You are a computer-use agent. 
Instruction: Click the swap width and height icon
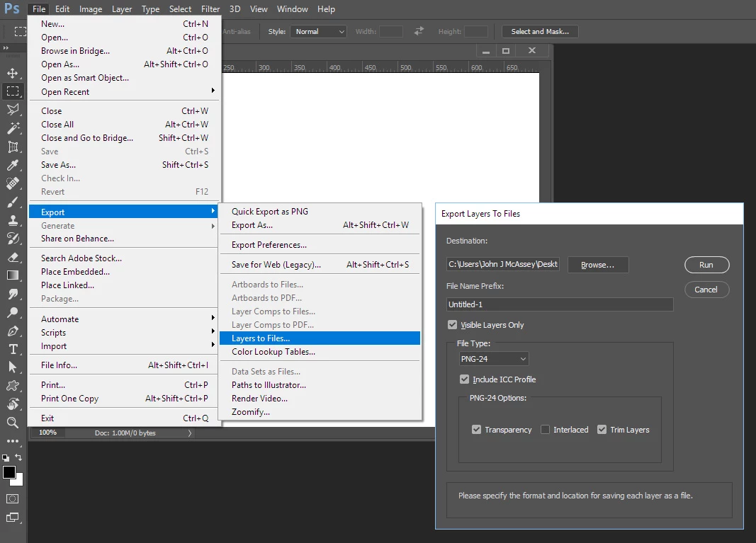coord(419,31)
